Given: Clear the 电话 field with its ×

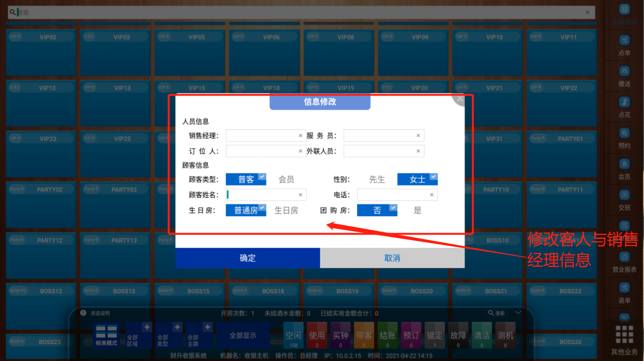Looking at the screenshot, I should (432, 195).
